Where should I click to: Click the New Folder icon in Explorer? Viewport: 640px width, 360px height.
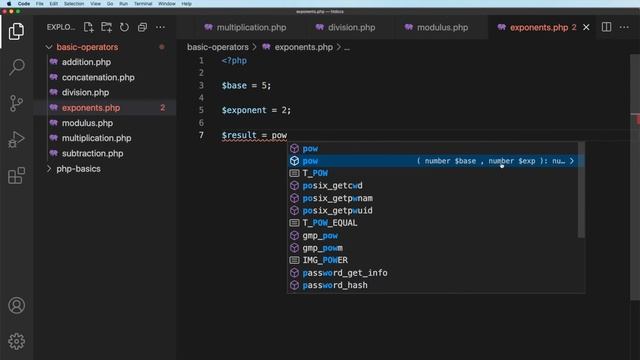click(x=106, y=27)
